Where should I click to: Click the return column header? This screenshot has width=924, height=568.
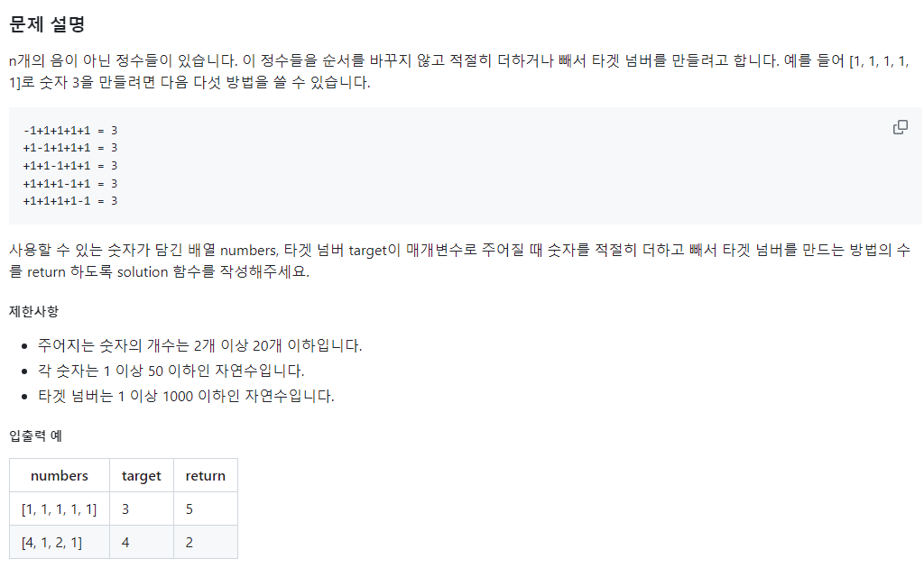click(x=206, y=476)
